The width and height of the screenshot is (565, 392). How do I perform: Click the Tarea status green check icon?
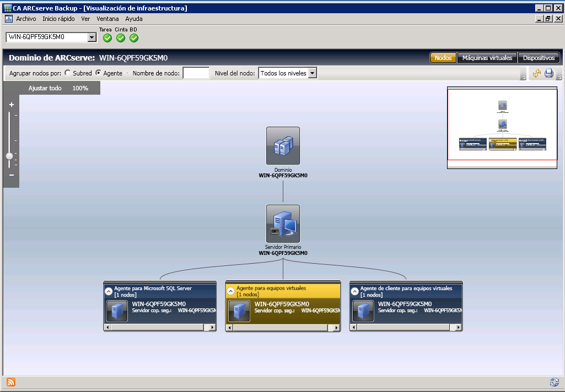[x=107, y=38]
